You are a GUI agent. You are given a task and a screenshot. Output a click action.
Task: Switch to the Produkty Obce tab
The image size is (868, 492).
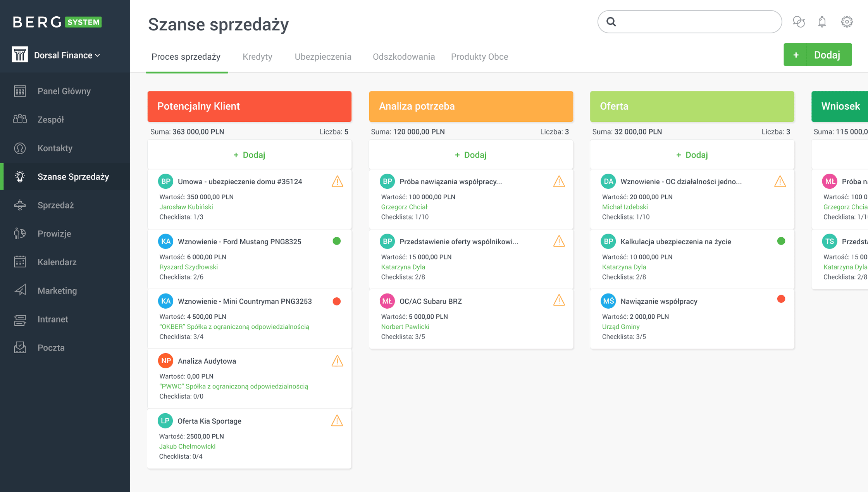point(479,57)
